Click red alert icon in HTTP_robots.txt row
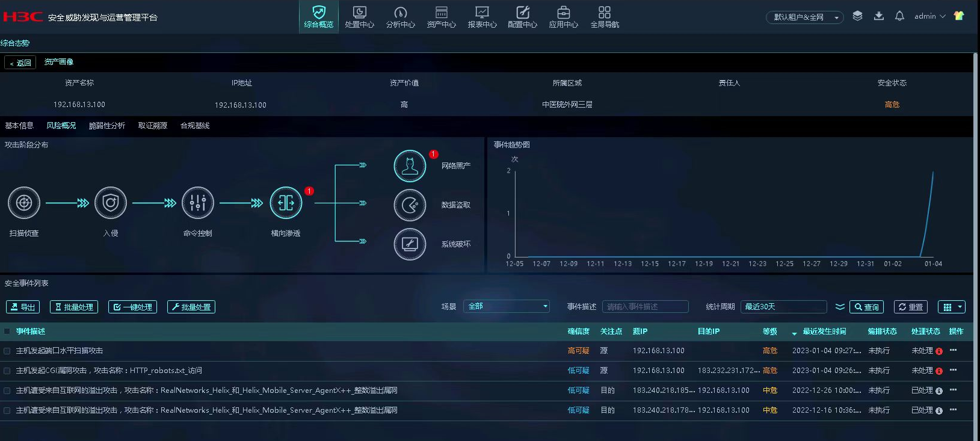 tap(939, 371)
